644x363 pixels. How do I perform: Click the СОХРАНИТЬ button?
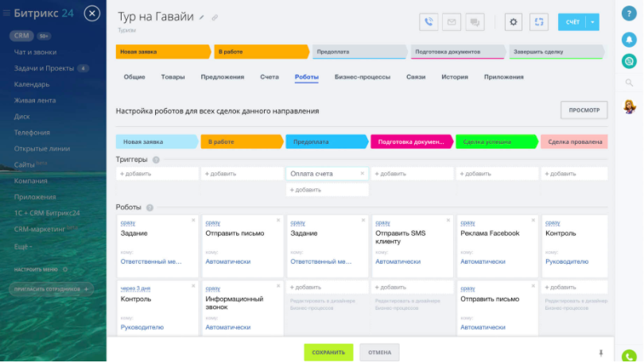point(328,353)
